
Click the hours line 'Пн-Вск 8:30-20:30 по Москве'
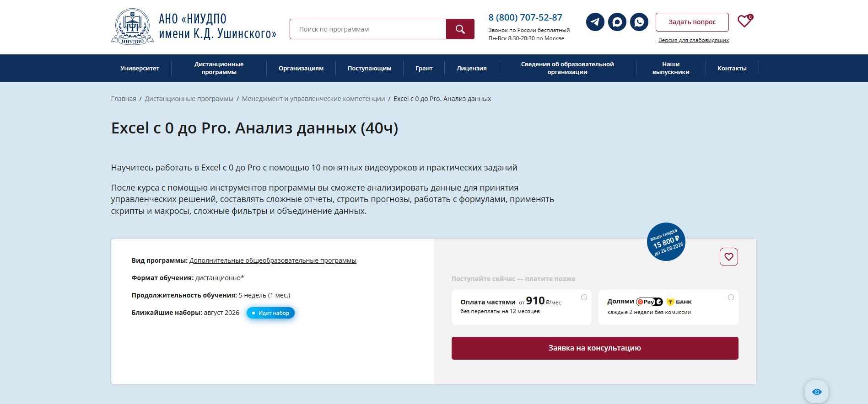526,38
